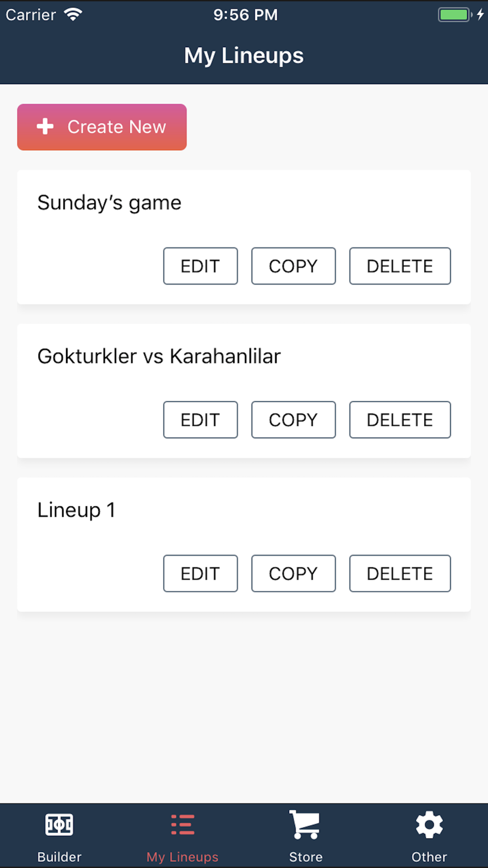Viewport: 488px width, 868px height.
Task: Switch to the Builder tab label
Action: tap(59, 857)
